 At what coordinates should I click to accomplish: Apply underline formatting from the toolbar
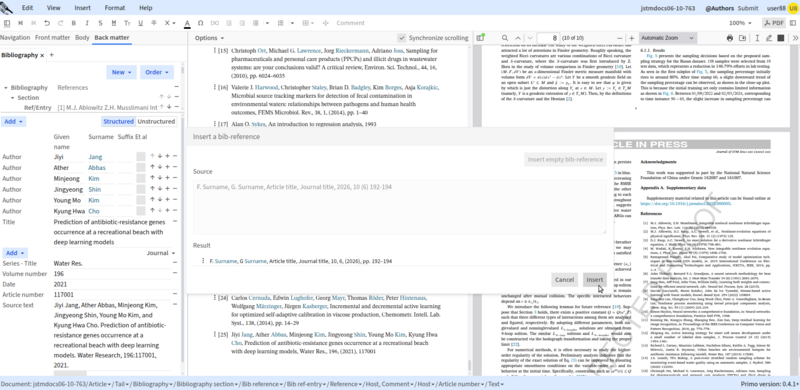tap(140, 23)
